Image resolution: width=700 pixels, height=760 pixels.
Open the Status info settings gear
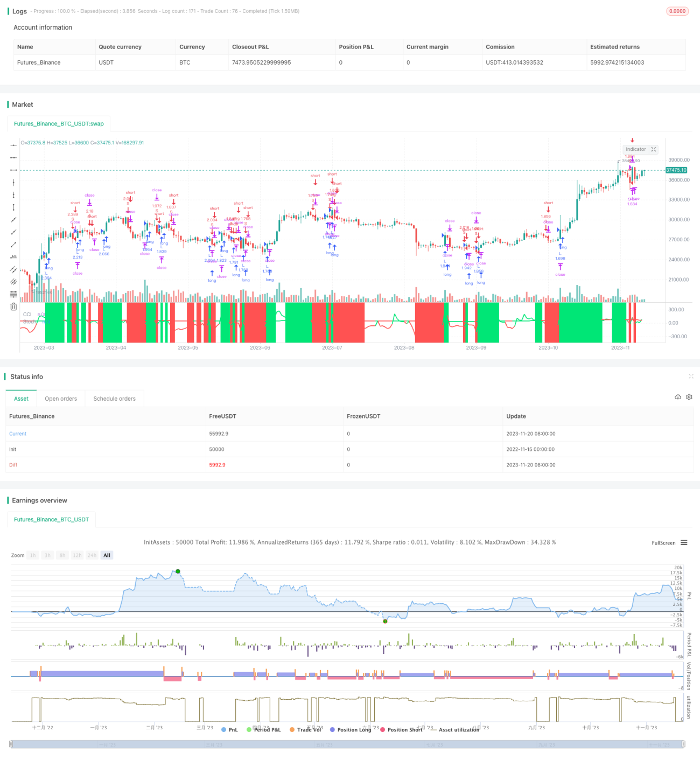coord(689,397)
